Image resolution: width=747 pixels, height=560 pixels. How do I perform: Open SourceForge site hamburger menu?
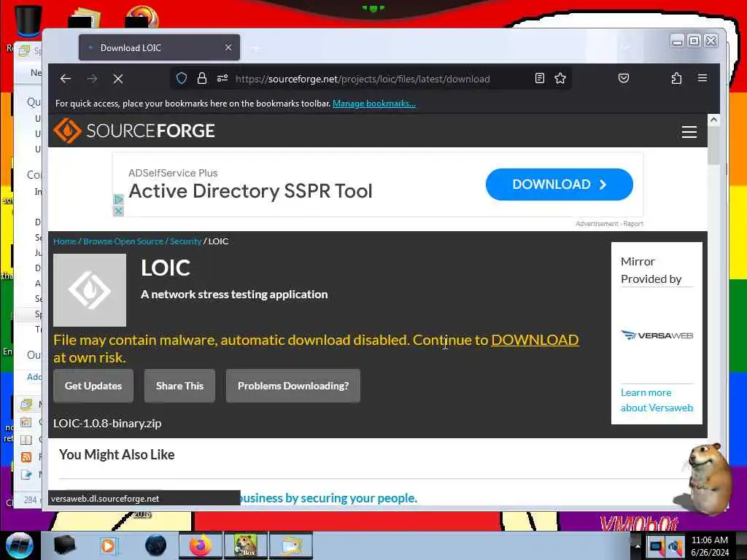click(x=689, y=132)
